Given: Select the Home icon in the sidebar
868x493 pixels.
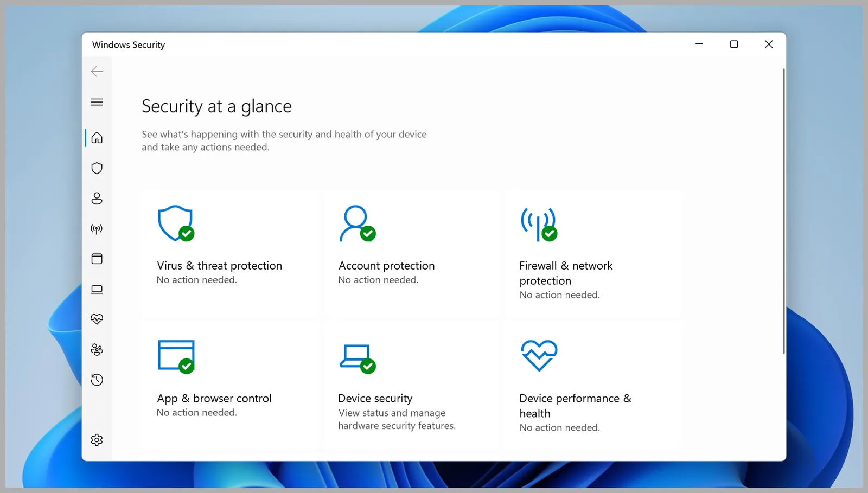Looking at the screenshot, I should pyautogui.click(x=97, y=138).
